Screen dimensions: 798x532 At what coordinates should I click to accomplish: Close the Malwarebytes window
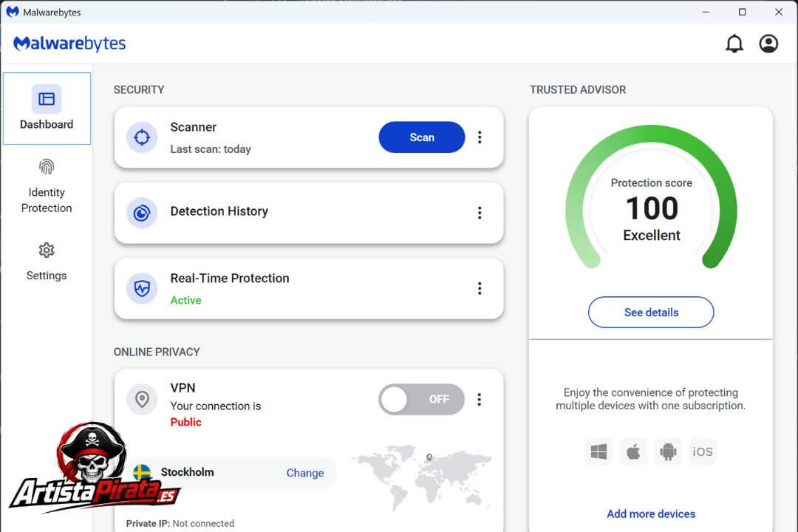(779, 12)
